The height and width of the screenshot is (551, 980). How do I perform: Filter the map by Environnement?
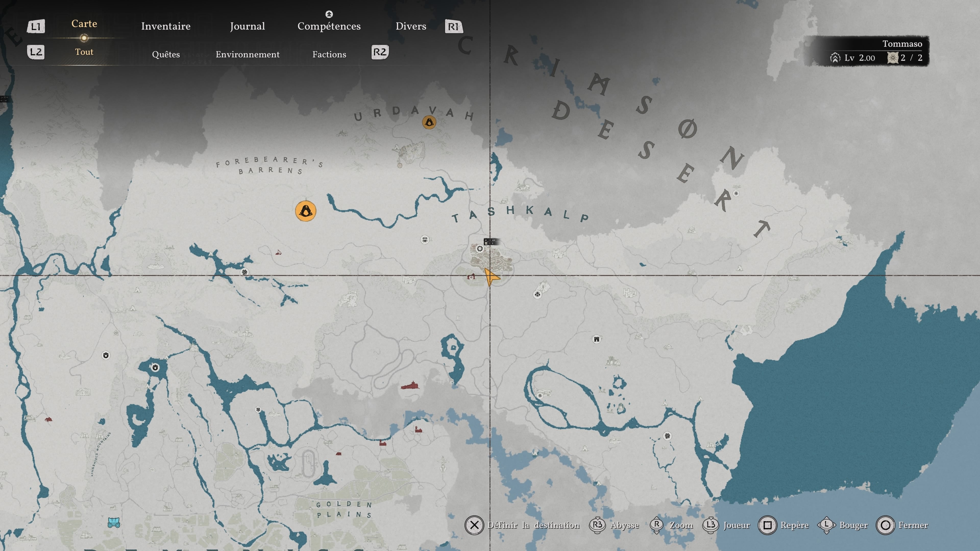pyautogui.click(x=248, y=54)
